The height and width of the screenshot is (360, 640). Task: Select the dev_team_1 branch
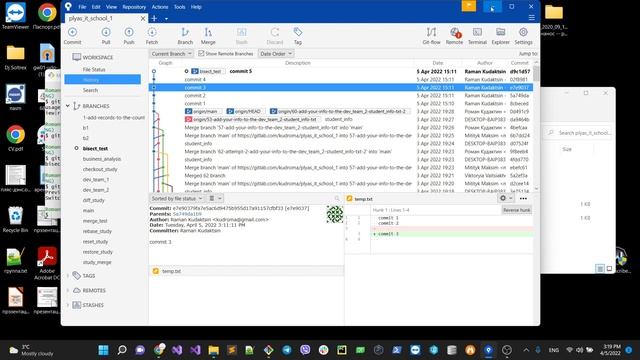[x=96, y=180]
